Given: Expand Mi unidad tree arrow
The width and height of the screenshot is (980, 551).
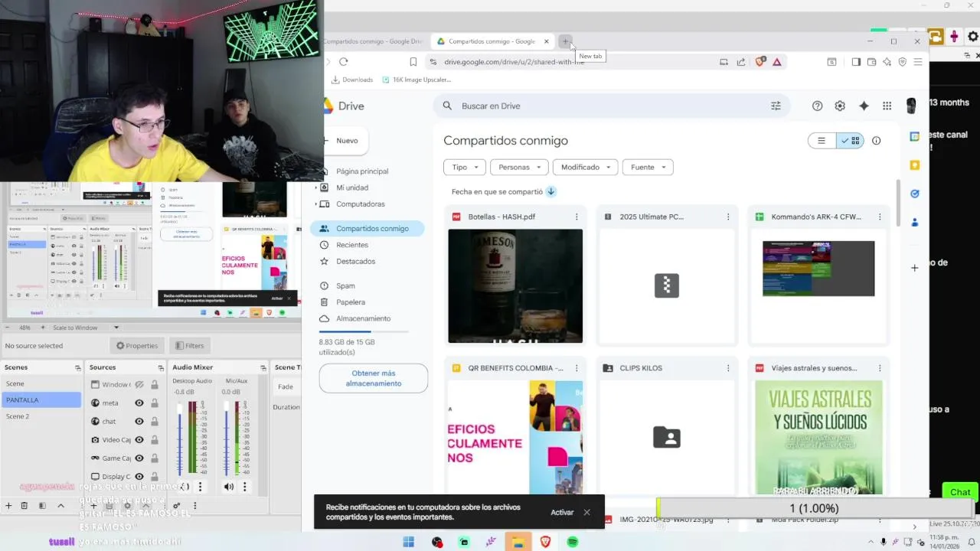Looking at the screenshot, I should (315, 187).
